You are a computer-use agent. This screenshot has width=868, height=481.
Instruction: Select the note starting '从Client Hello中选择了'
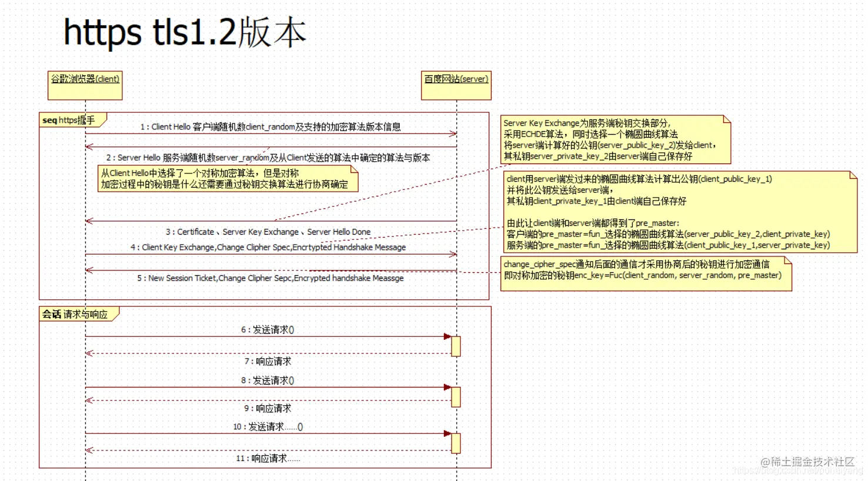228,178
